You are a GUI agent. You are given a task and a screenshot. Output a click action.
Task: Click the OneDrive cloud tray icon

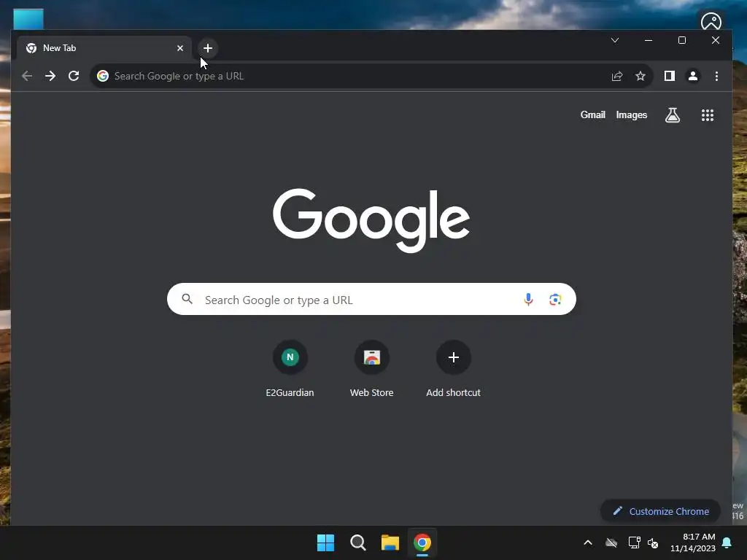coord(611,542)
